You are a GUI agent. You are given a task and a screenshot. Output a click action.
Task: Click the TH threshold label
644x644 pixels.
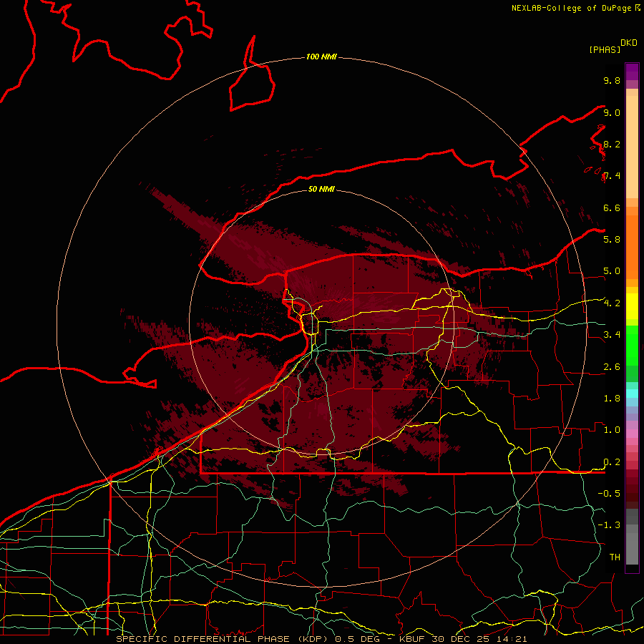[x=615, y=557]
